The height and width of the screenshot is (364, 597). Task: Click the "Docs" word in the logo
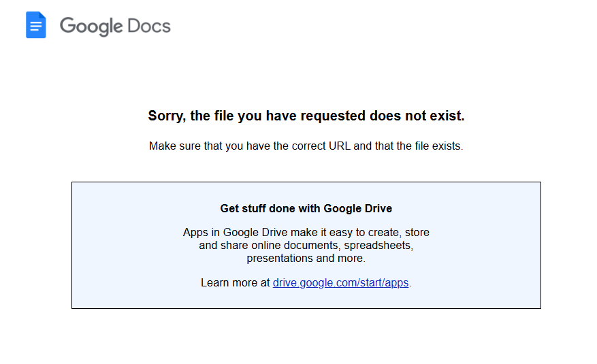(x=148, y=27)
